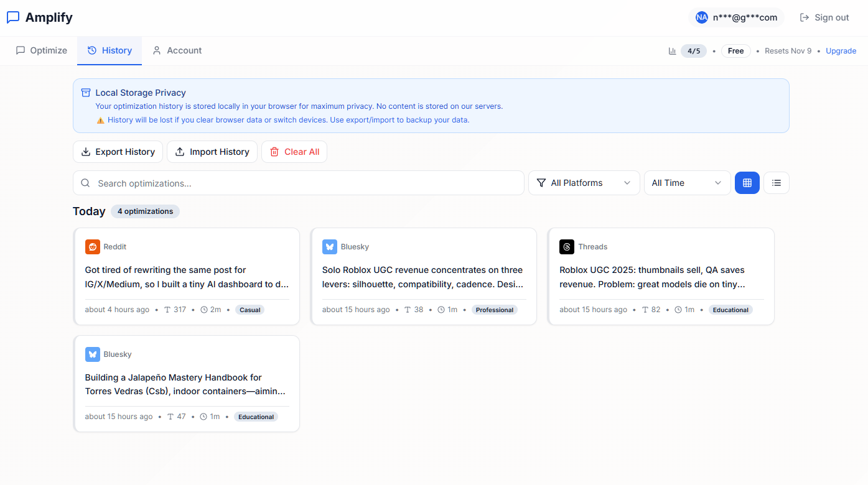The width and height of the screenshot is (868, 485).
Task: Click the usage stats bar-chart icon
Action: point(673,50)
